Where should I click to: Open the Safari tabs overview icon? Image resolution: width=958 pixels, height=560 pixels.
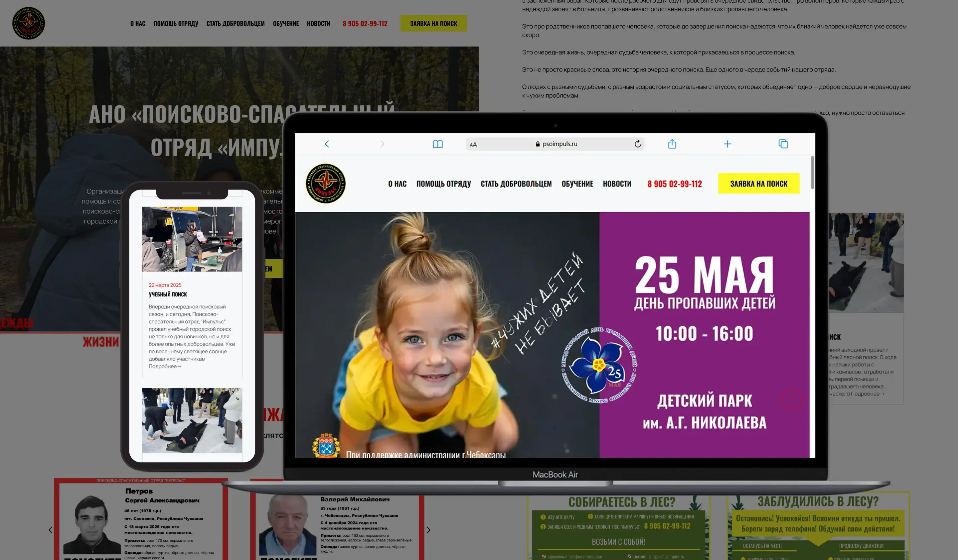point(783,144)
